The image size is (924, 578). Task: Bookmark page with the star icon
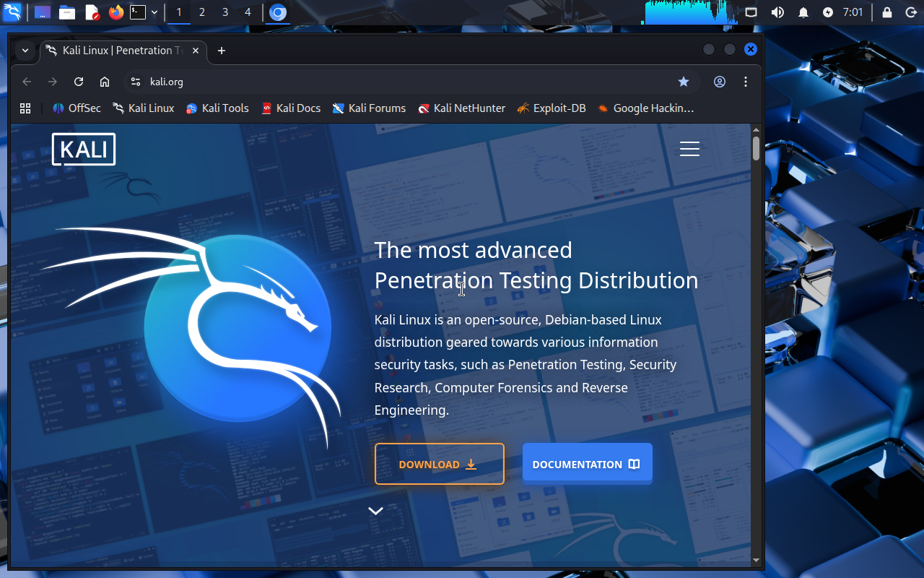[684, 82]
